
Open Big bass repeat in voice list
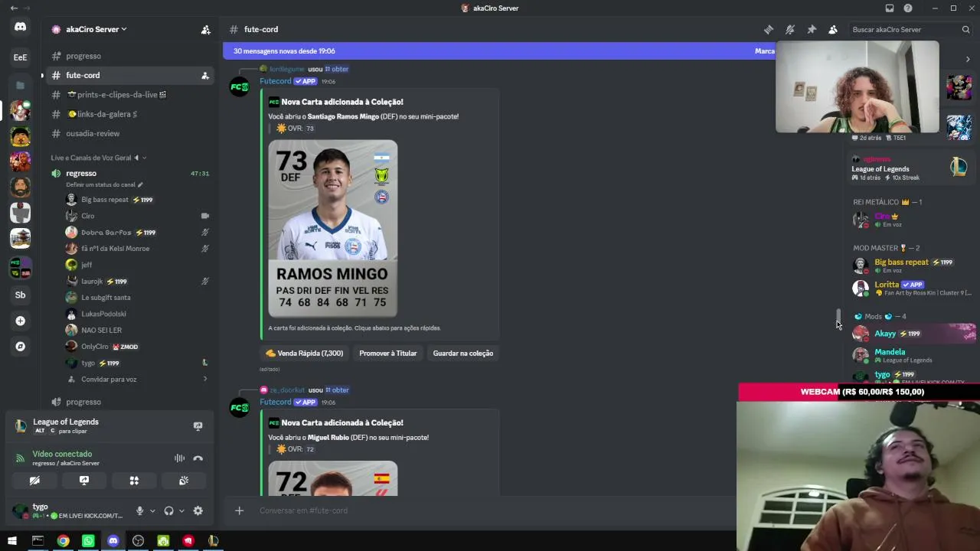(x=128, y=200)
